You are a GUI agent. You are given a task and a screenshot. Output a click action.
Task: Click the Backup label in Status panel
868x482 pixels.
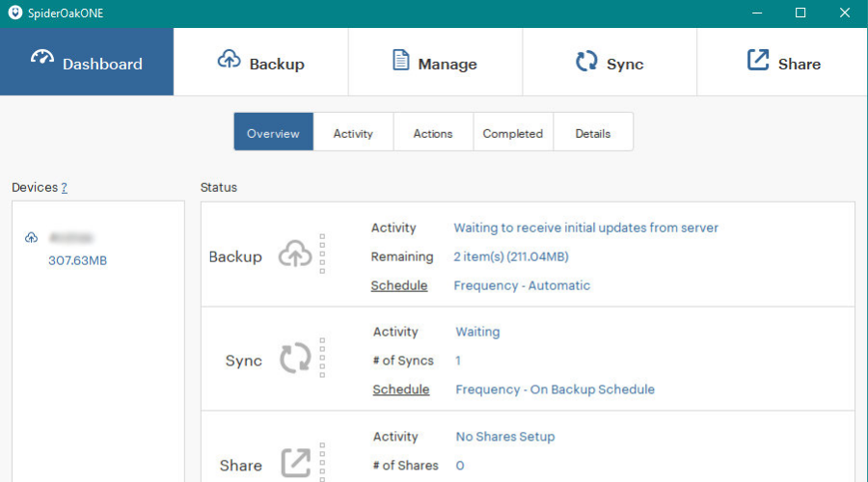[235, 256]
